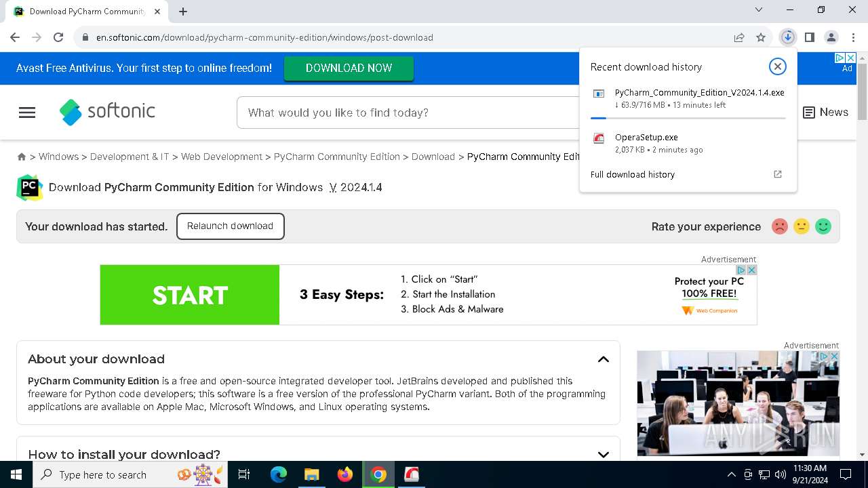The height and width of the screenshot is (488, 868).
Task: Open Full download history link
Action: 633,174
